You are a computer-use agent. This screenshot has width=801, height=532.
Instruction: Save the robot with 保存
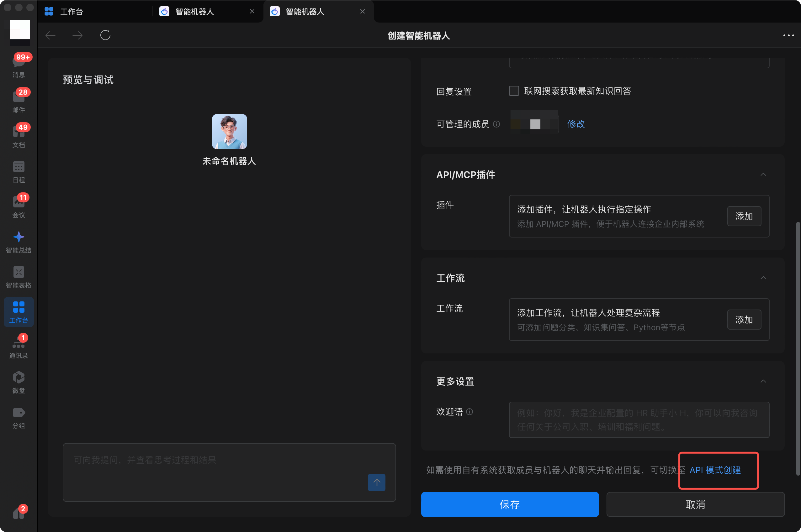pyautogui.click(x=510, y=504)
